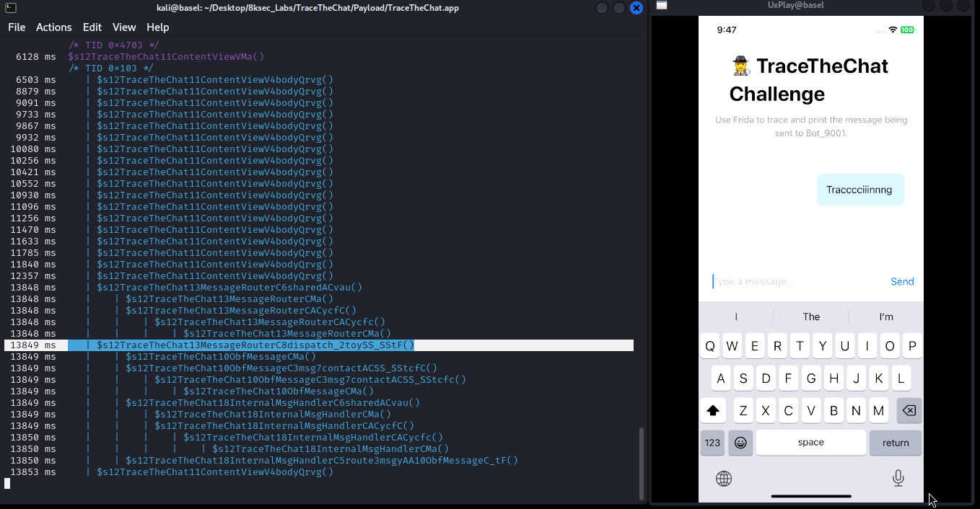Tap the V key
Viewport: 980px width, 509px height.
coord(811,411)
